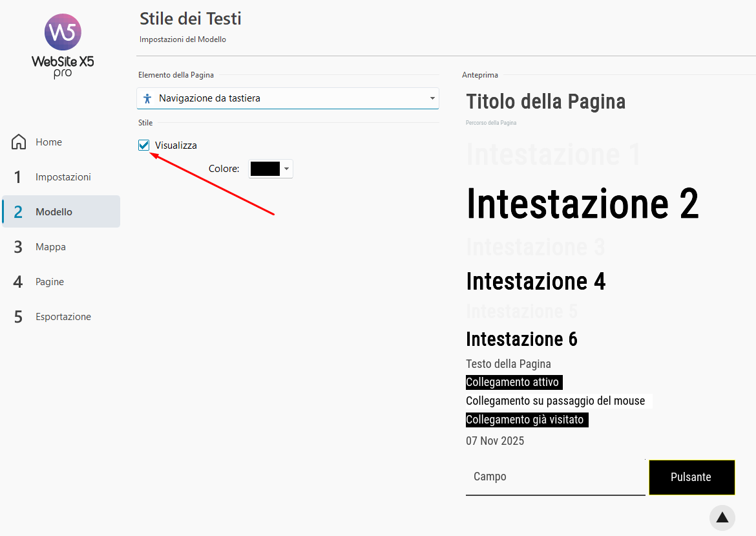Click into the Campo input field

(554, 477)
